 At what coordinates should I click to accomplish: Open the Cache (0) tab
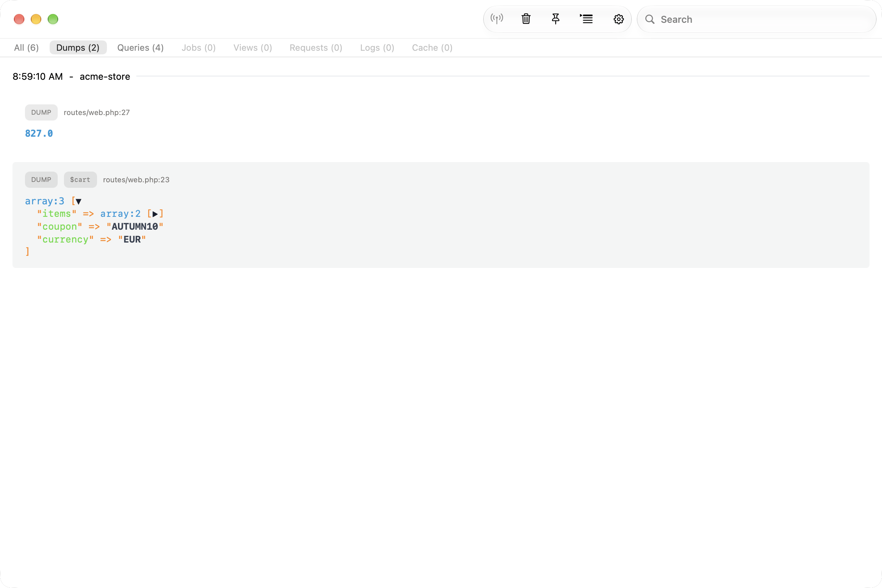432,48
